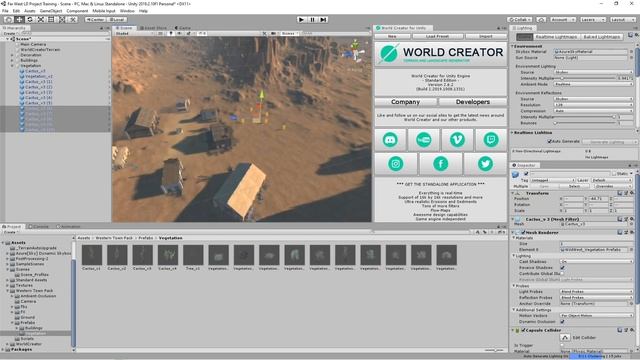Open World Creator Vimeo link icon

[x=457, y=140]
